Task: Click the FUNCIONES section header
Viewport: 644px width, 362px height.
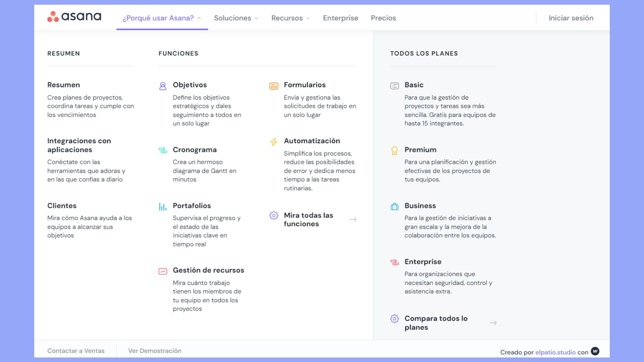Action: click(178, 53)
